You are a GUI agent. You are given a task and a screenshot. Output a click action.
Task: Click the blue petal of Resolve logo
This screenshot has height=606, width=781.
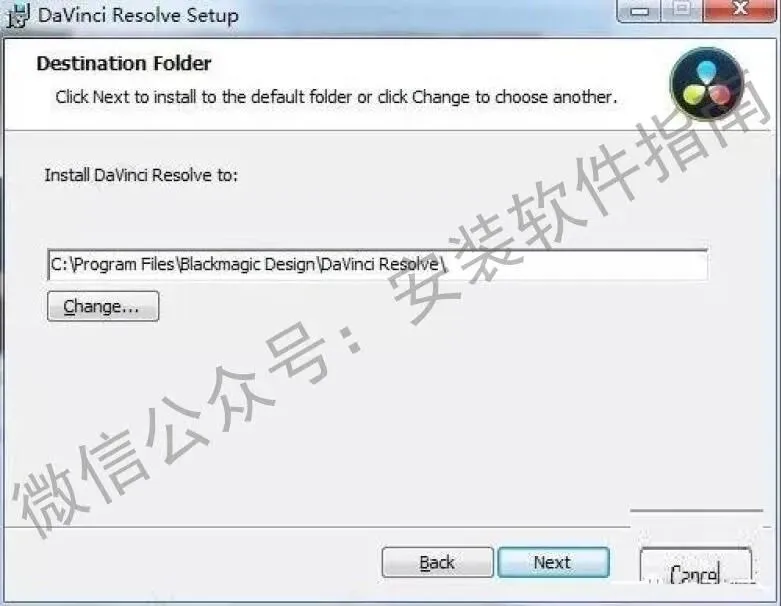click(706, 71)
